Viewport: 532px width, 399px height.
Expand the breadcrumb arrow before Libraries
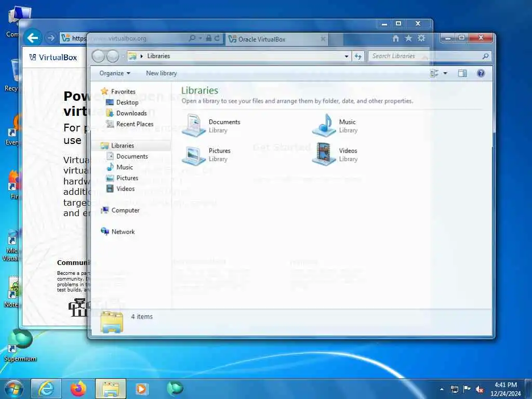pos(141,56)
